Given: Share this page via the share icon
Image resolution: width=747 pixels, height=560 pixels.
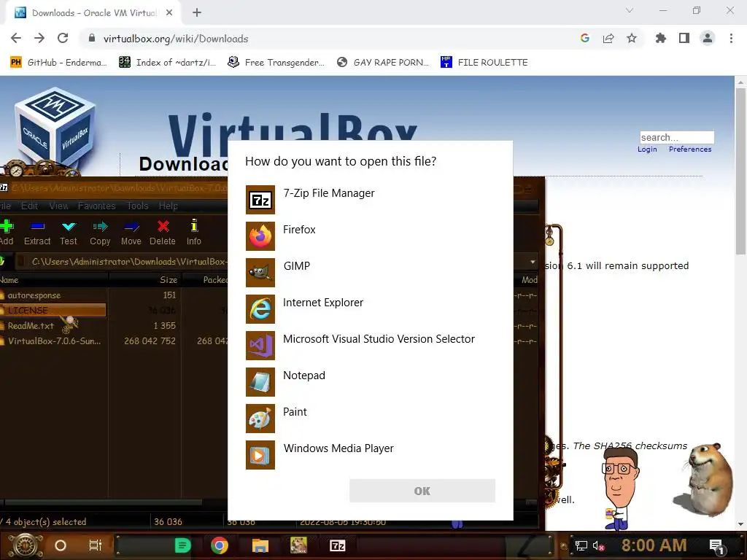Looking at the screenshot, I should [x=608, y=38].
